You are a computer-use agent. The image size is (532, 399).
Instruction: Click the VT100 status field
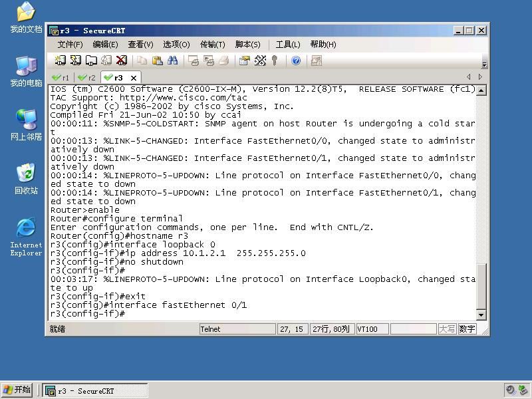pos(372,329)
